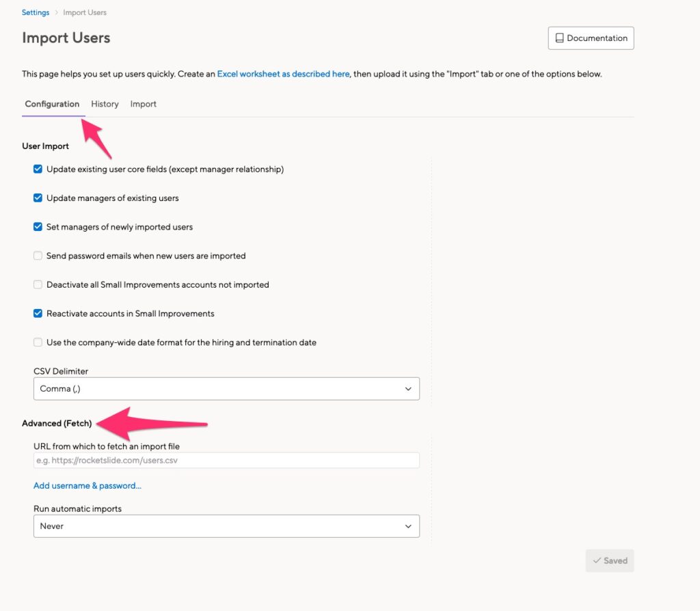The width and height of the screenshot is (700, 611).
Task: Click the CSV Delimiter label
Action: coord(61,371)
